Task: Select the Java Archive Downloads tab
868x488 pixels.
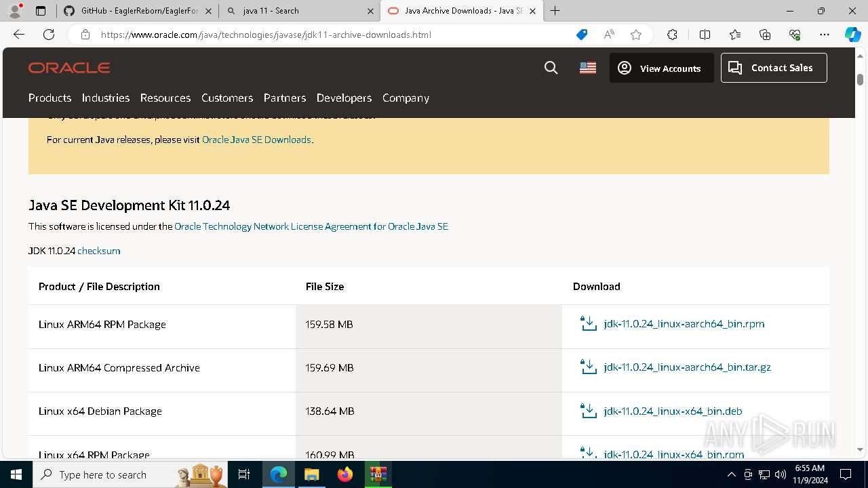Action: (461, 11)
